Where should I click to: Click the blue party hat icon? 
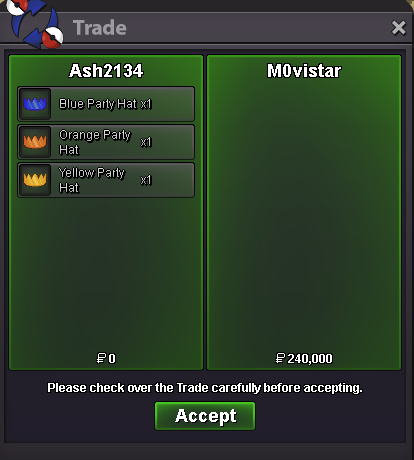(x=35, y=104)
